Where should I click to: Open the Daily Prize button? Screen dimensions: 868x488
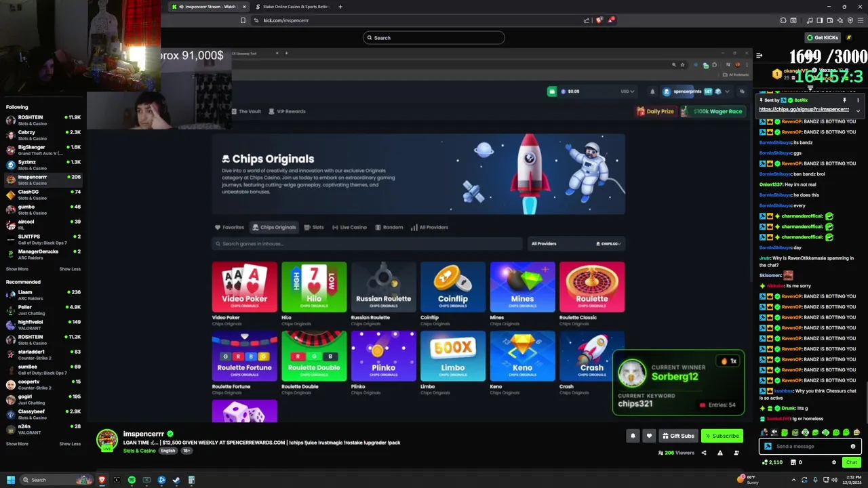pos(655,111)
